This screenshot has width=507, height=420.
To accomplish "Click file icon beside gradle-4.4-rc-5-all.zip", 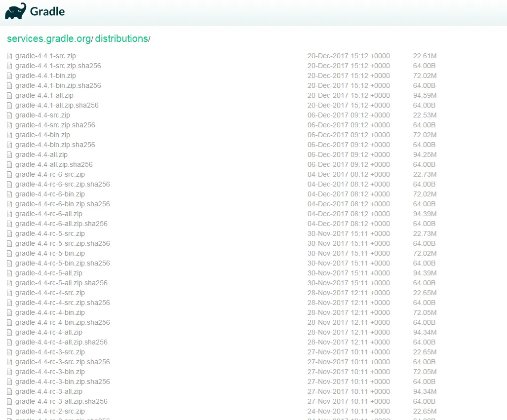I will coord(9,273).
